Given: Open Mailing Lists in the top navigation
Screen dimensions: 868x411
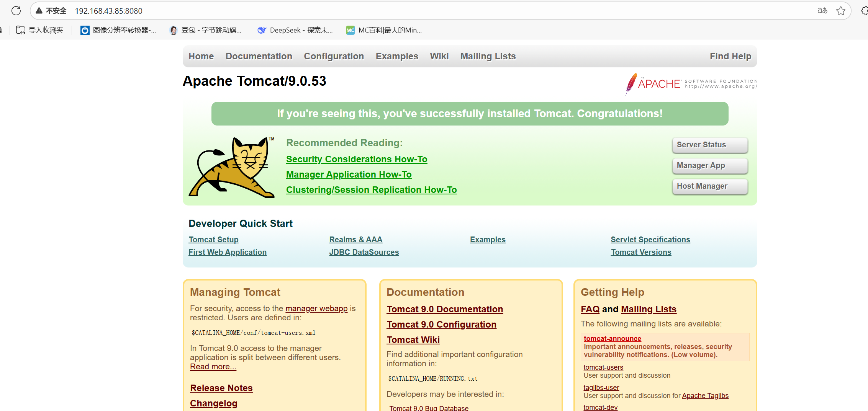Looking at the screenshot, I should [x=488, y=56].
